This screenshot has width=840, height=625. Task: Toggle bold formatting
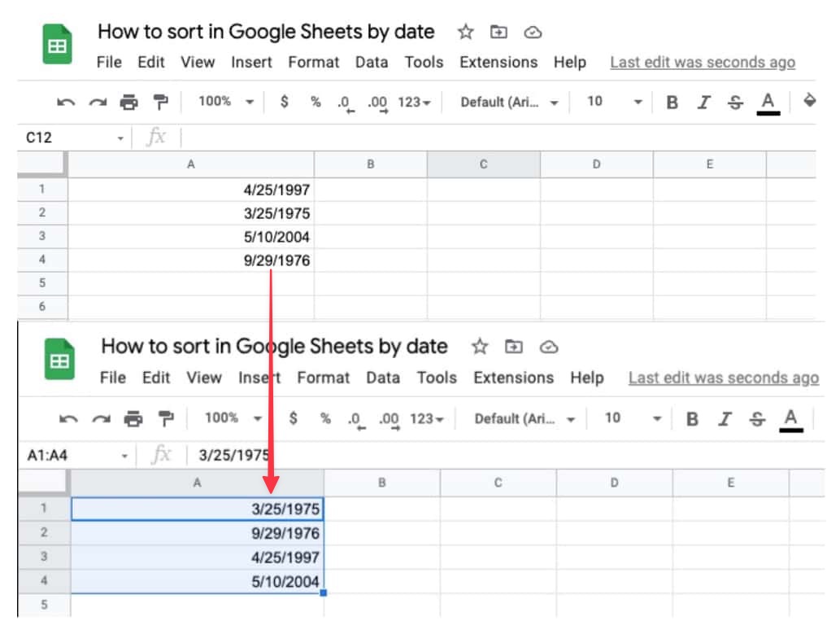671,102
